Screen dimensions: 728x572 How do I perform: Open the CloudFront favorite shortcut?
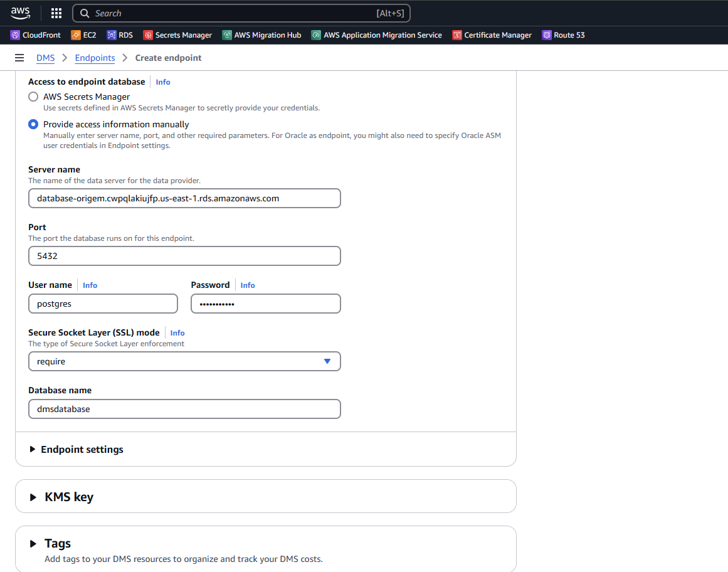pyautogui.click(x=36, y=35)
